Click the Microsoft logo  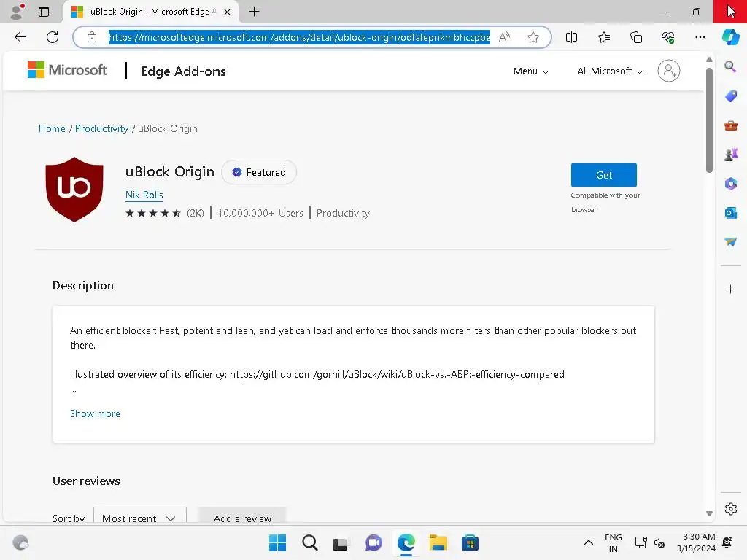[x=67, y=70]
